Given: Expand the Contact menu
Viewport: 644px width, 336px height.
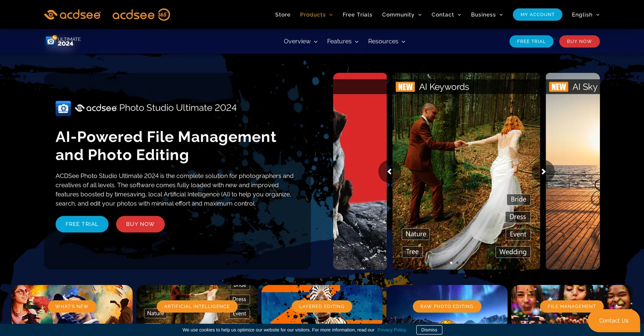Looking at the screenshot, I should click(446, 14).
